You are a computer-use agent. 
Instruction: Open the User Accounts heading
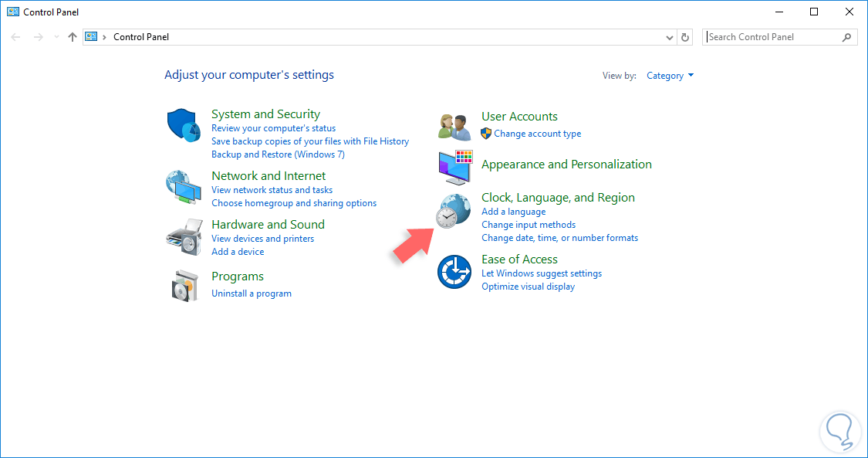(x=519, y=117)
